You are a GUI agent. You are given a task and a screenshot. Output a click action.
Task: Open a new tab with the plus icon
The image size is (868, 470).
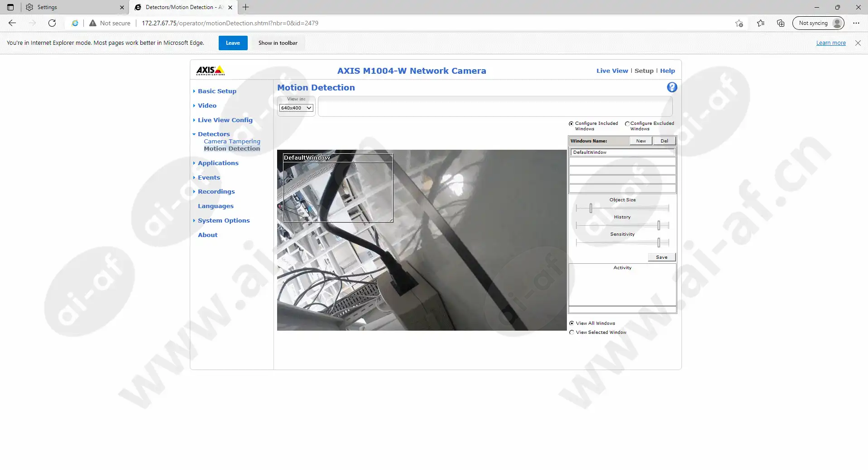point(245,7)
